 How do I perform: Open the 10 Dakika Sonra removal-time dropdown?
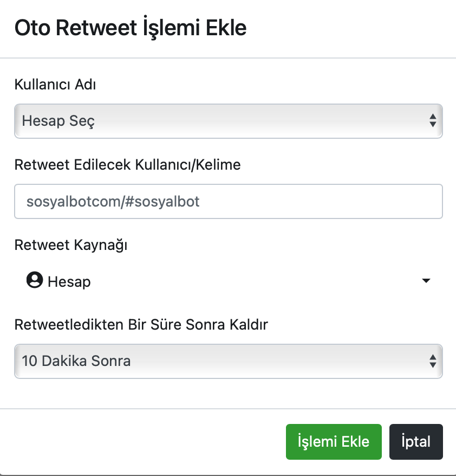click(229, 361)
